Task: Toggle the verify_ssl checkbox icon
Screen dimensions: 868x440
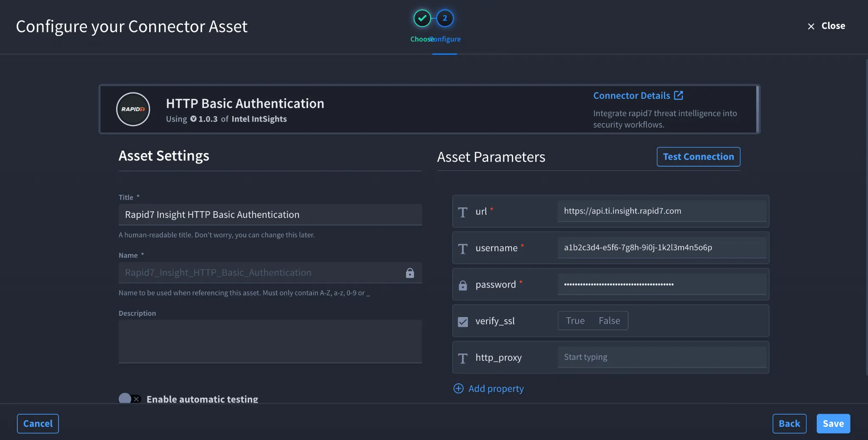Action: (463, 322)
